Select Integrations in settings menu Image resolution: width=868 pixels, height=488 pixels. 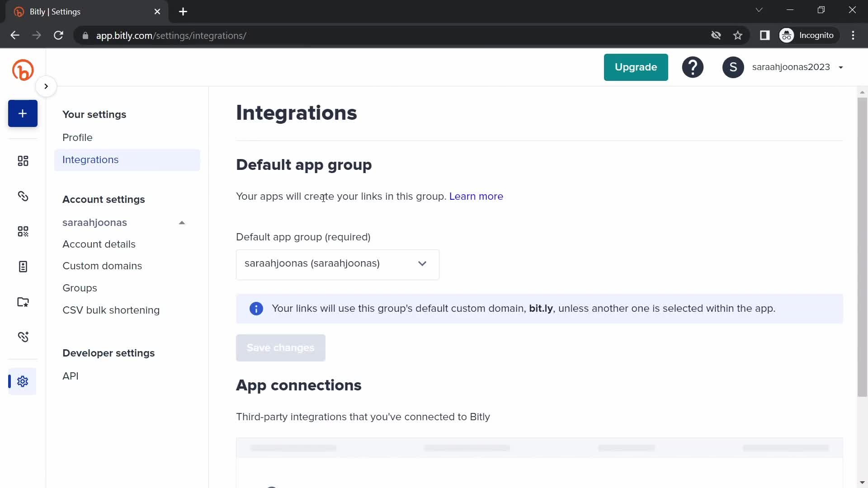click(127, 160)
